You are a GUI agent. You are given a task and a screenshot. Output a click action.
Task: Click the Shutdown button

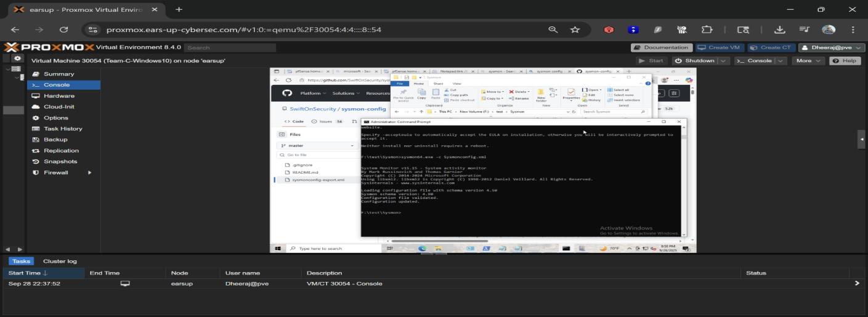point(694,60)
